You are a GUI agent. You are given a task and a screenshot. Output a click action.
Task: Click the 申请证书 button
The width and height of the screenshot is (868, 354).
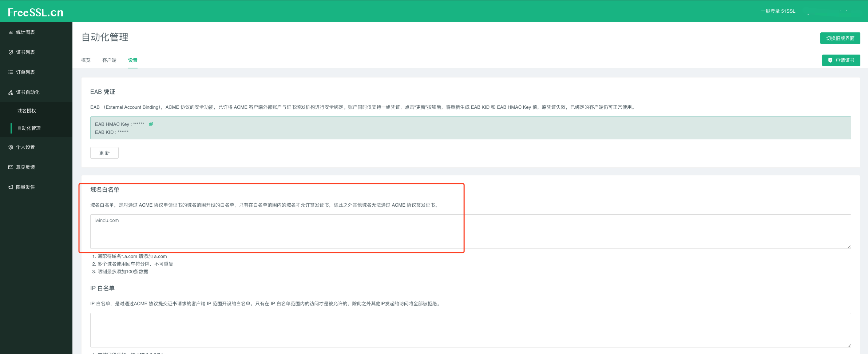pyautogui.click(x=841, y=60)
